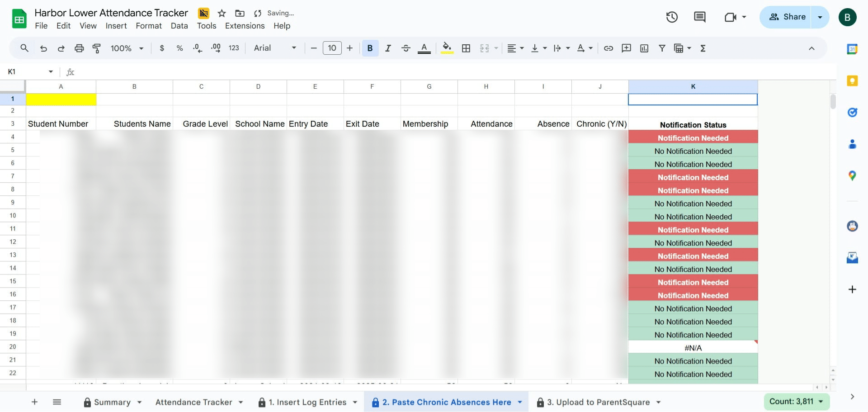Image resolution: width=868 pixels, height=412 pixels.
Task: Open text rotation dropdown
Action: 585,48
